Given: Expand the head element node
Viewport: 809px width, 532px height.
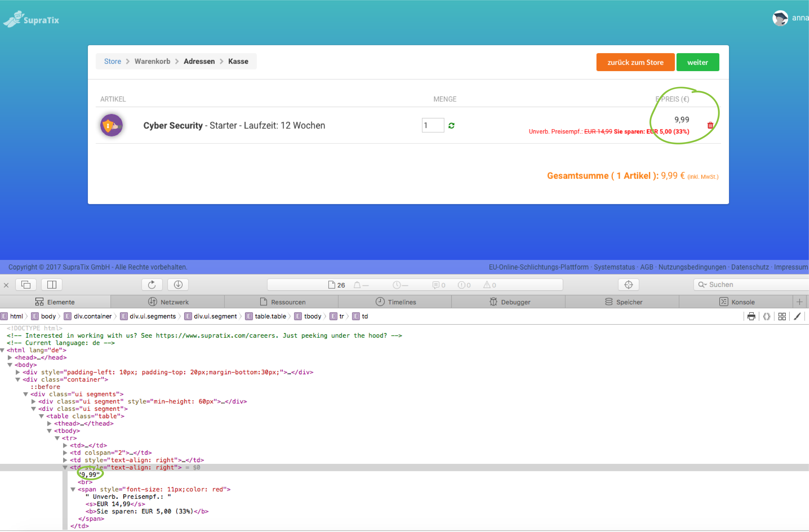Looking at the screenshot, I should 10,357.
